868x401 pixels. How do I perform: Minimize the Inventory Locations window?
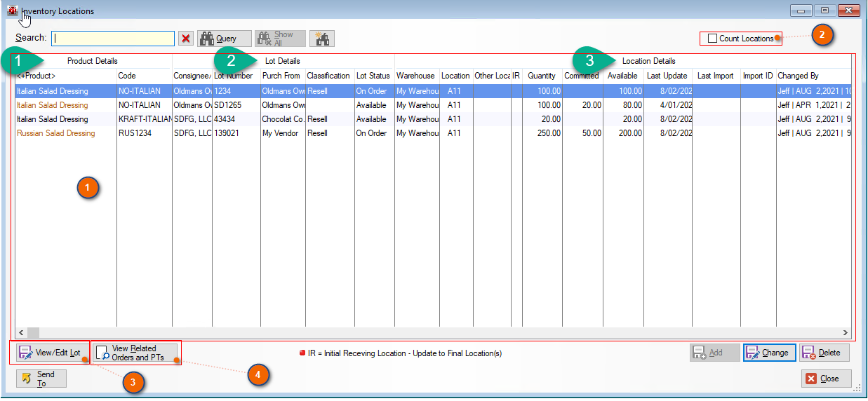pyautogui.click(x=801, y=11)
